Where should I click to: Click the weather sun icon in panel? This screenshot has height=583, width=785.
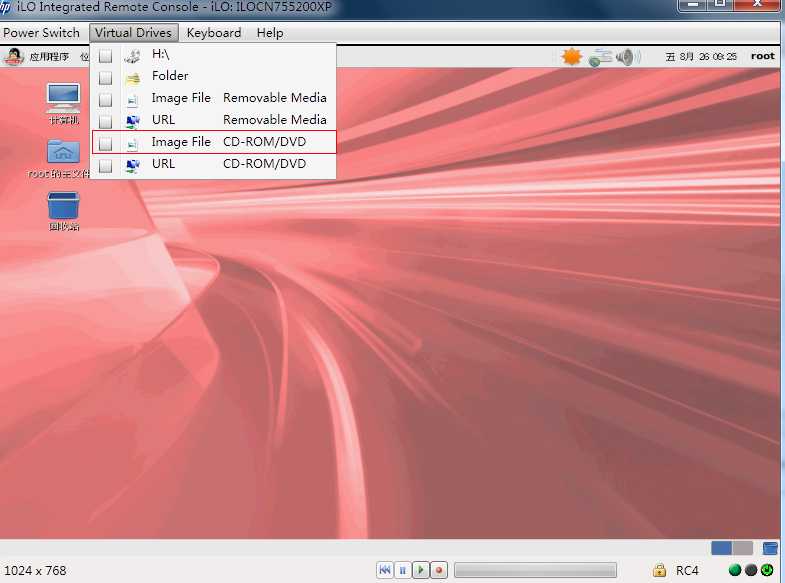571,57
